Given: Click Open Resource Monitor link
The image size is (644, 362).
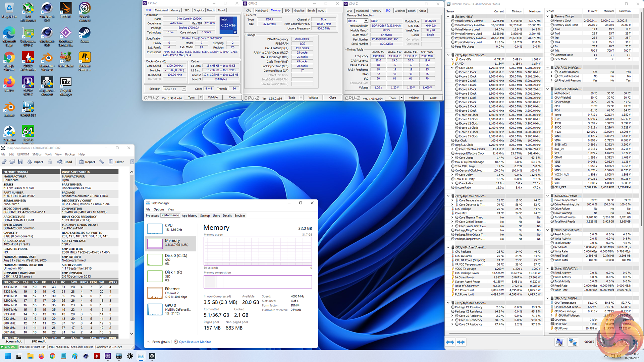Looking at the screenshot, I should [195, 342].
